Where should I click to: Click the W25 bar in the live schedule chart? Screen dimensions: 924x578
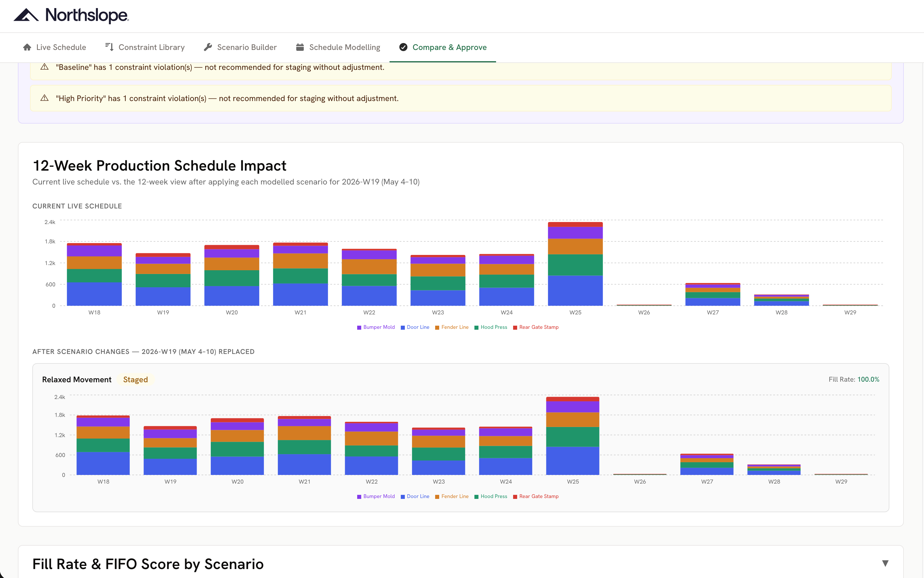coord(575,264)
